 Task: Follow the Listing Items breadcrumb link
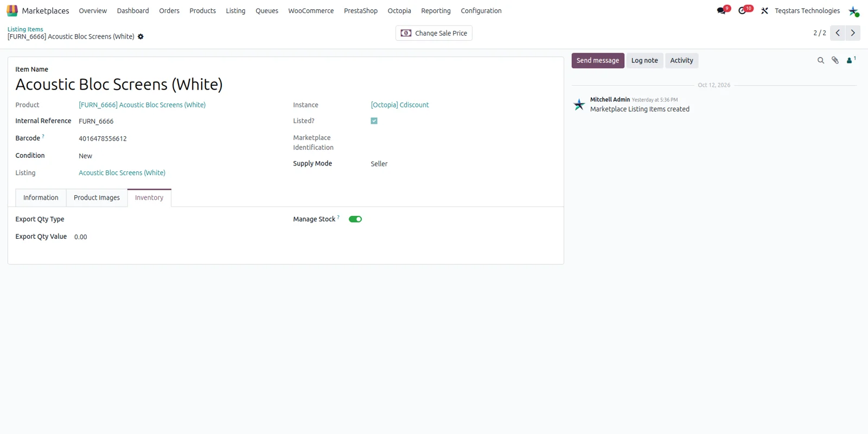tap(25, 29)
